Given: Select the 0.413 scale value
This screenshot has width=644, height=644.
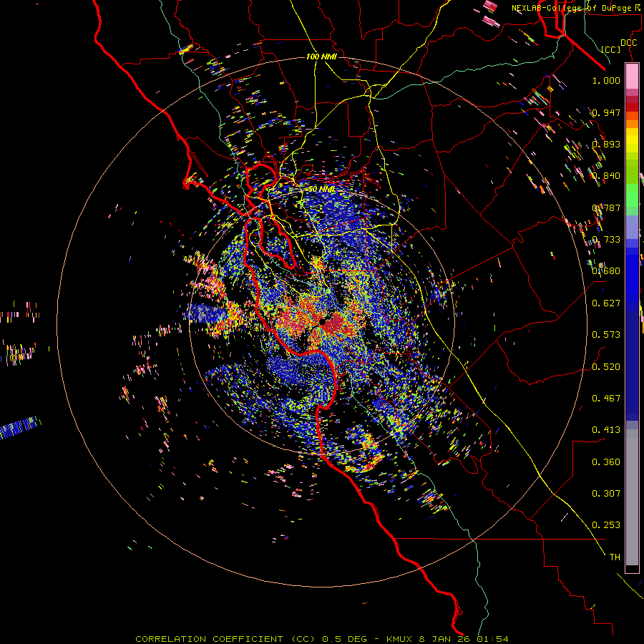Looking at the screenshot, I should (606, 430).
